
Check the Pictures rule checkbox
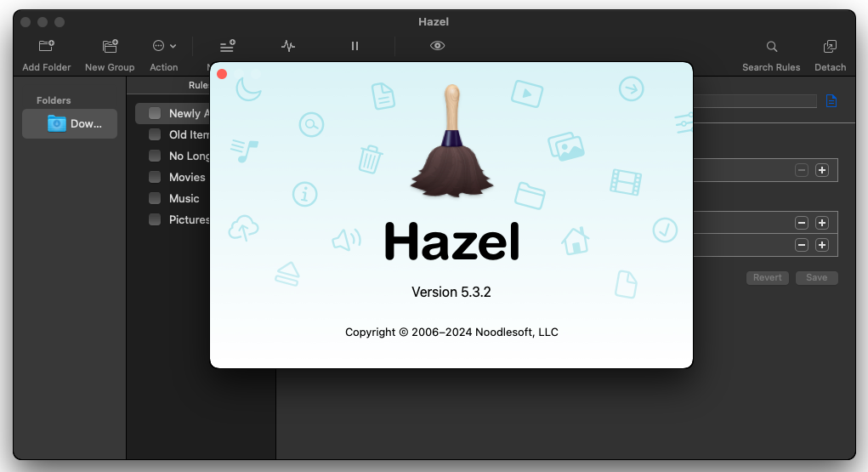tap(155, 219)
